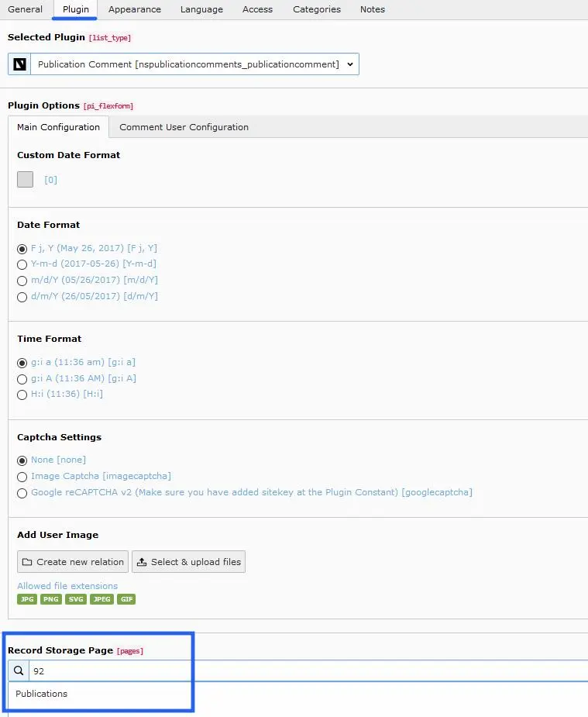Switch to the Appearance tab
The width and height of the screenshot is (588, 717).
[x=135, y=9]
